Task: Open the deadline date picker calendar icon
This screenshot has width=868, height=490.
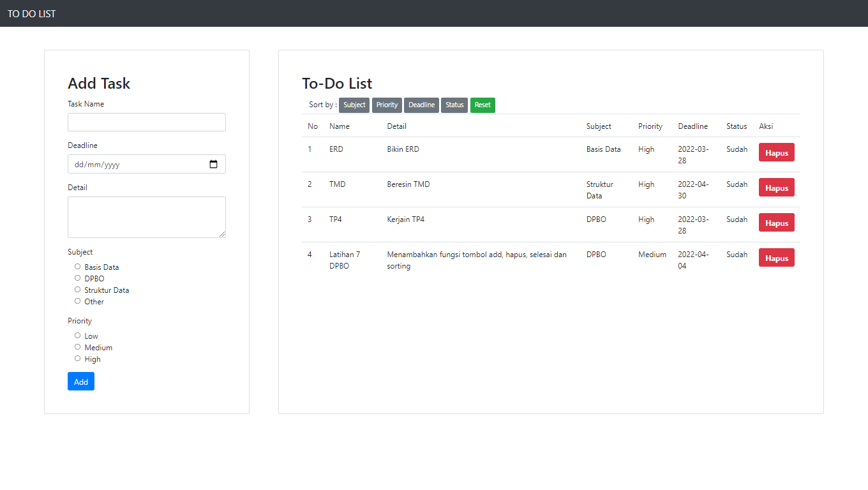Action: [x=214, y=164]
